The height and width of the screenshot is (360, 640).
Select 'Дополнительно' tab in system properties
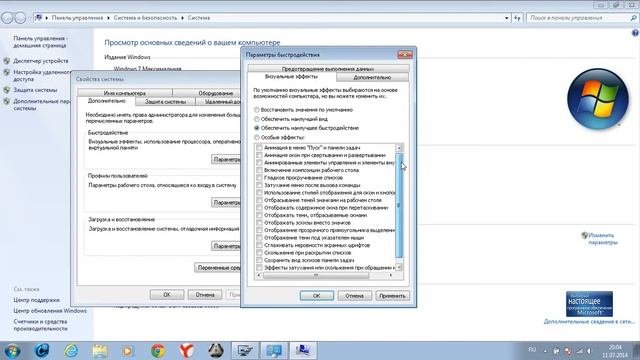point(107,101)
